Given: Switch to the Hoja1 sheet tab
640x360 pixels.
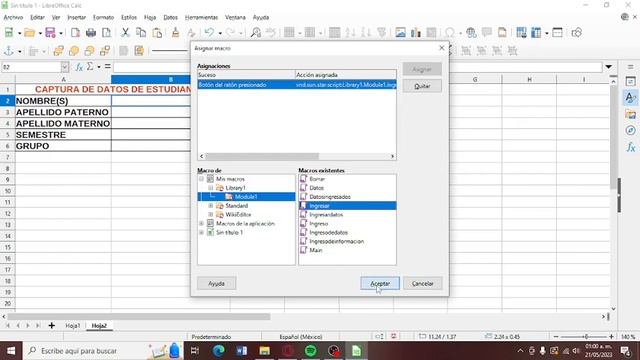Looking at the screenshot, I should [x=73, y=326].
